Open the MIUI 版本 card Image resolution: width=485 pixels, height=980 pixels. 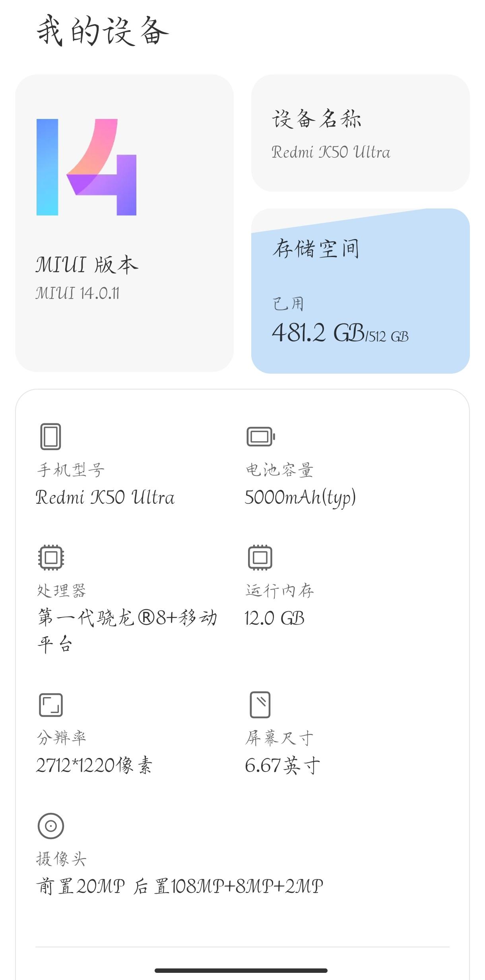point(124,223)
